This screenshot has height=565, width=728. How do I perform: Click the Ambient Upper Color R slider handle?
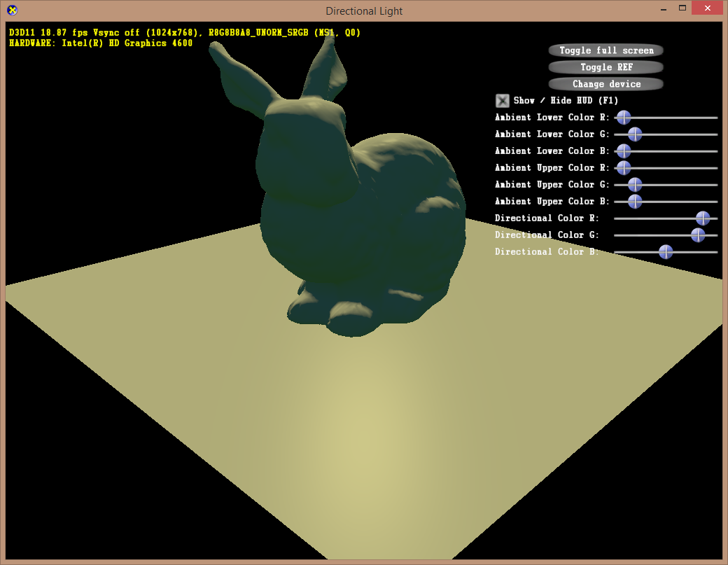click(x=623, y=168)
